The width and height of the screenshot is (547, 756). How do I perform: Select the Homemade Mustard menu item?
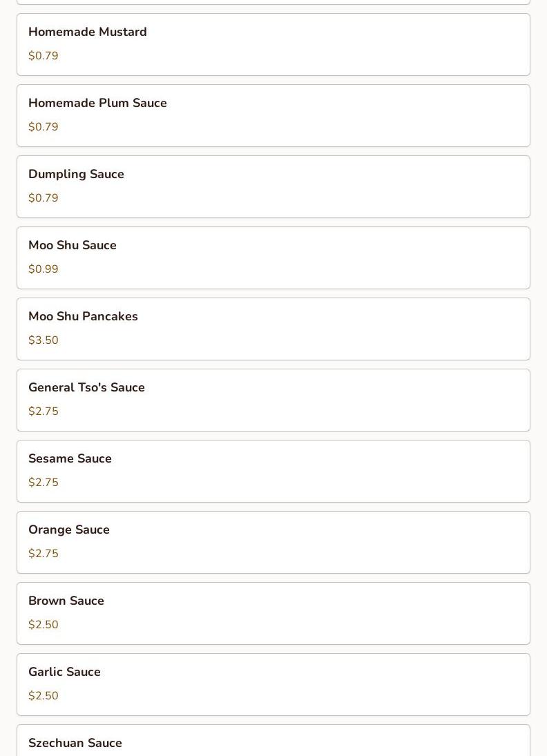tap(273, 44)
